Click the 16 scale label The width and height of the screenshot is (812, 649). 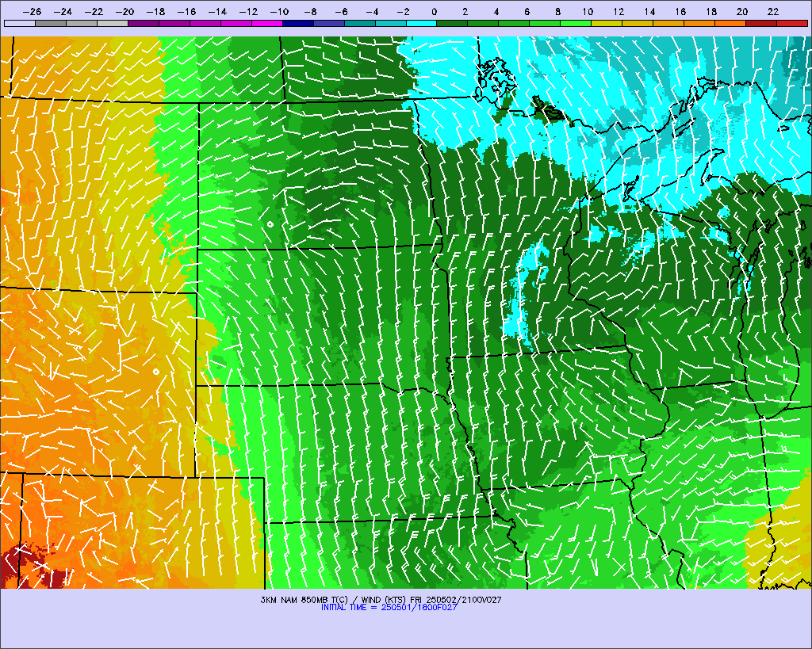click(x=680, y=11)
